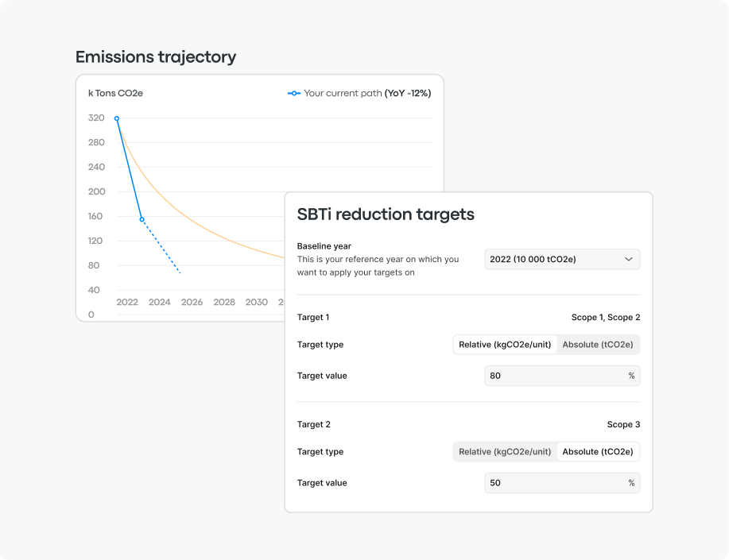This screenshot has height=560, width=729.
Task: Click the 2030 x-axis year label
Action: 256,303
